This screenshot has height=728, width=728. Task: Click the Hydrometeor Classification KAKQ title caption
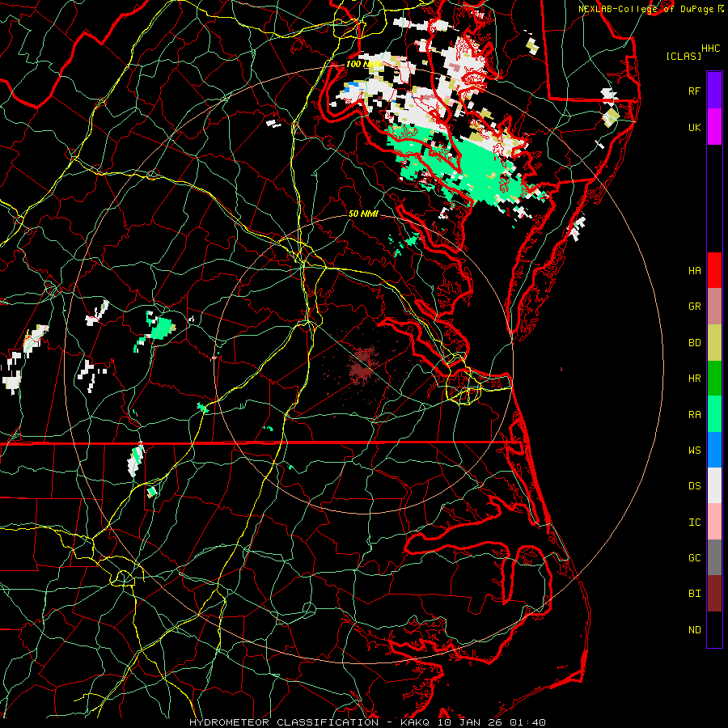[x=367, y=722]
